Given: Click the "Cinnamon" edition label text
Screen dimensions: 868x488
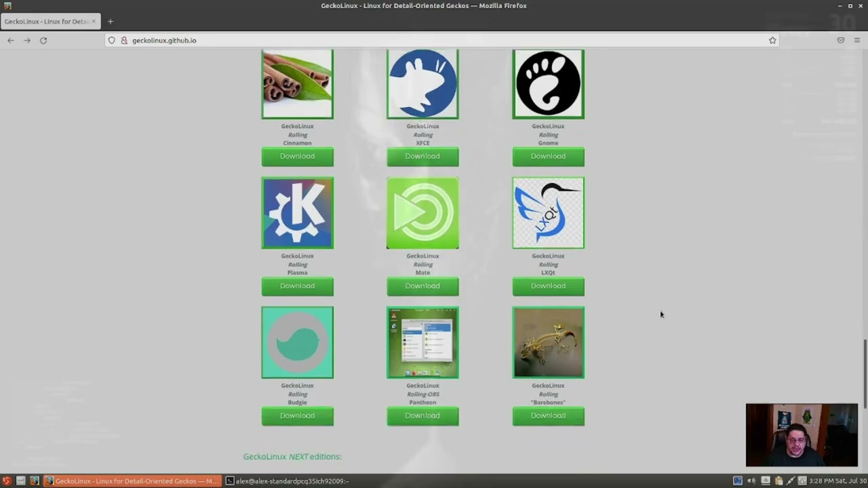Looking at the screenshot, I should (298, 143).
